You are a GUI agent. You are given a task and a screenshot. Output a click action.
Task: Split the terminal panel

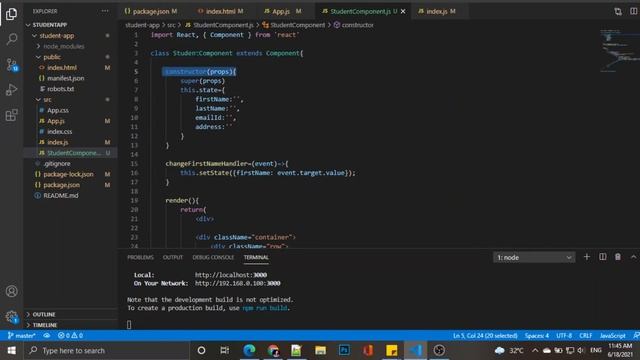click(602, 257)
